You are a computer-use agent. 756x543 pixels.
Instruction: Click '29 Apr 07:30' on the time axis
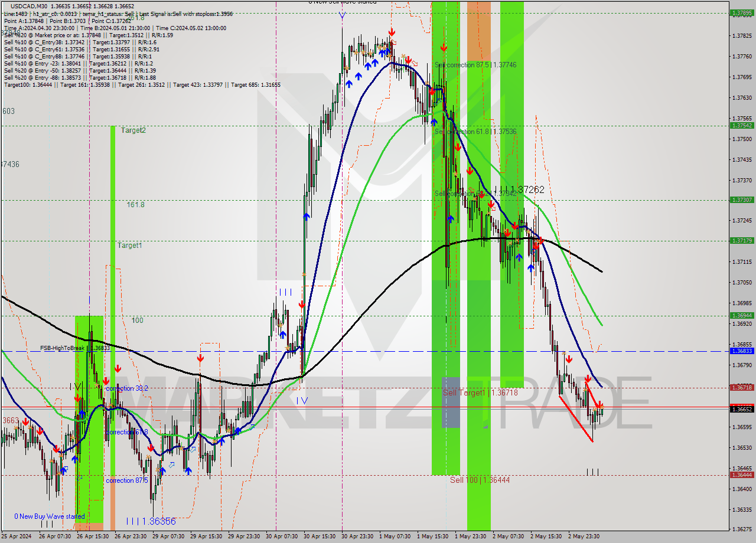169,537
